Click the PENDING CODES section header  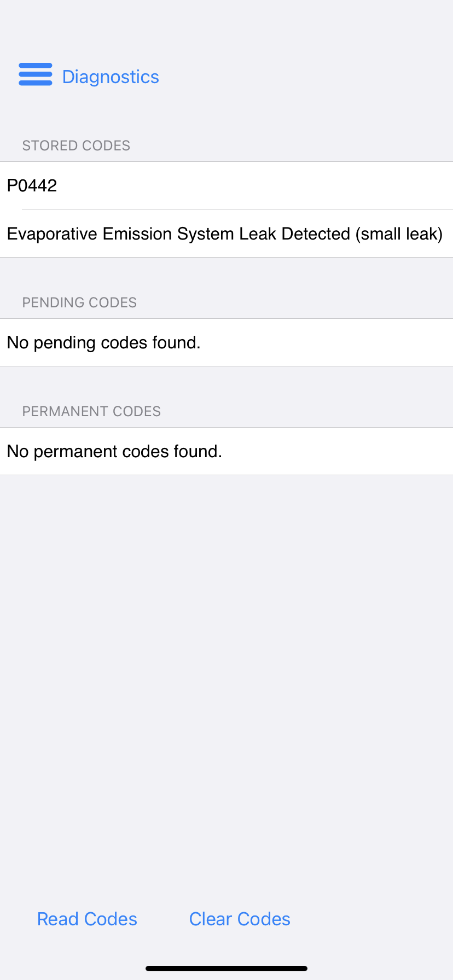click(x=79, y=302)
